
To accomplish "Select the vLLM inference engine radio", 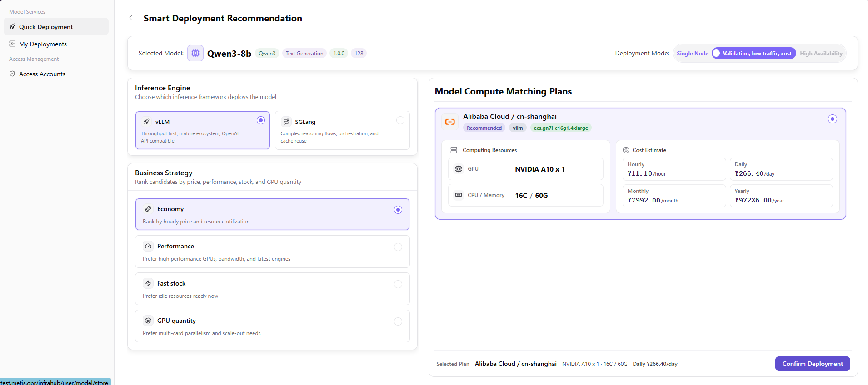I will coord(261,120).
